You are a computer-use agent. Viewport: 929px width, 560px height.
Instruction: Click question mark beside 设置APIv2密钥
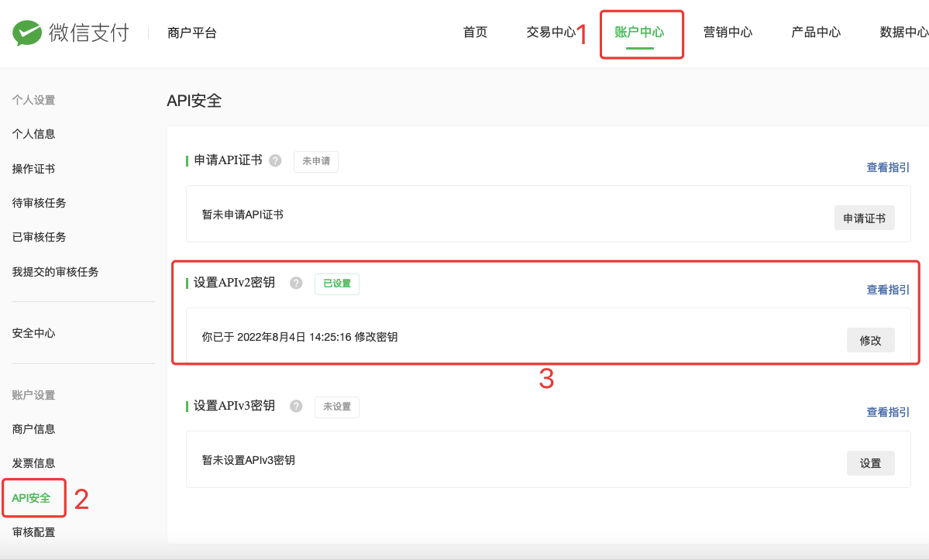coord(296,283)
